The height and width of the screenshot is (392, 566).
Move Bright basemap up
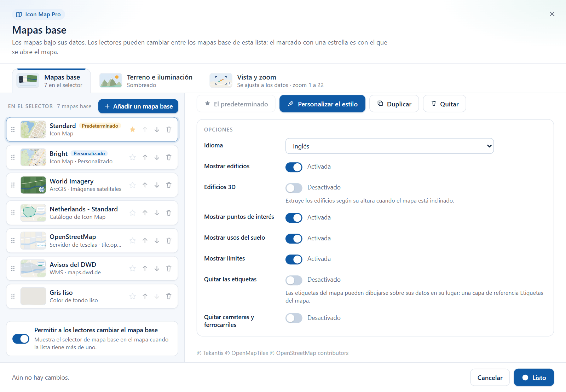point(145,157)
